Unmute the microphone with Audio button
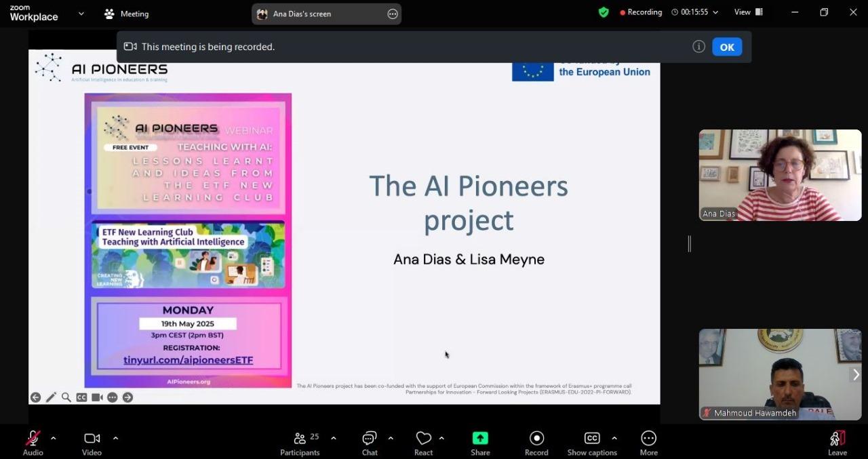This screenshot has height=459, width=868. (33, 443)
